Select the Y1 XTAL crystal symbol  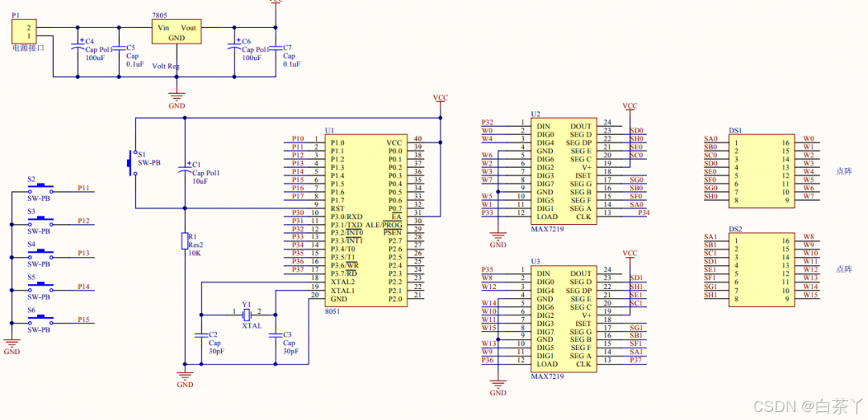click(x=247, y=315)
